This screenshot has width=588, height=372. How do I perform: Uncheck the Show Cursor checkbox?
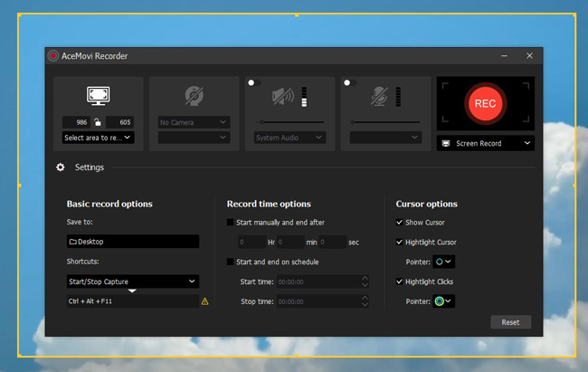(x=399, y=223)
